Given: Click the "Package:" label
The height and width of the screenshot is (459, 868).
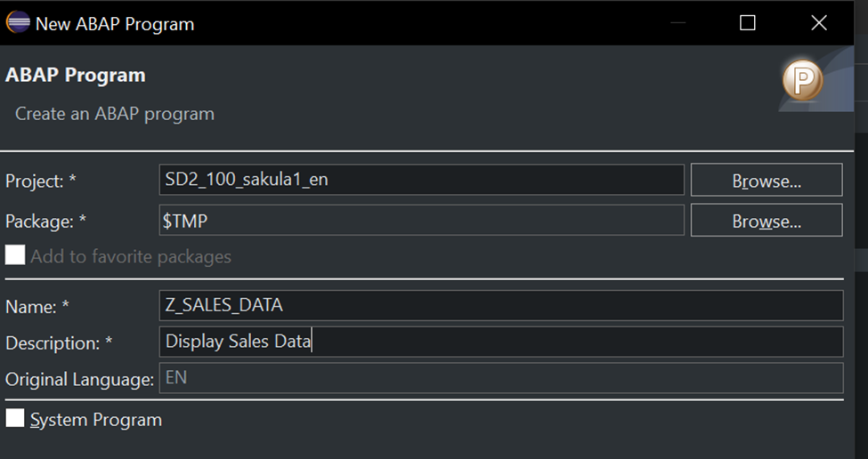Looking at the screenshot, I should coord(37,221).
